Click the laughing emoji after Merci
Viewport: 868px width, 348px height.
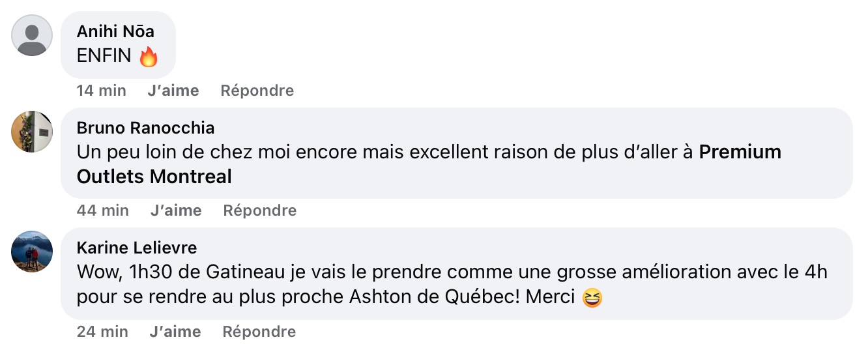(x=592, y=298)
